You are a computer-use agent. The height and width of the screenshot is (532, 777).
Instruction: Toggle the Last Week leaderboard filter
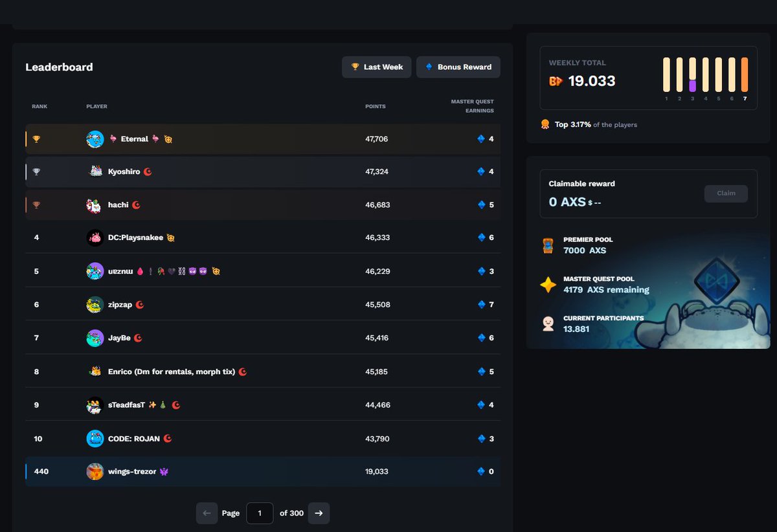(x=376, y=67)
